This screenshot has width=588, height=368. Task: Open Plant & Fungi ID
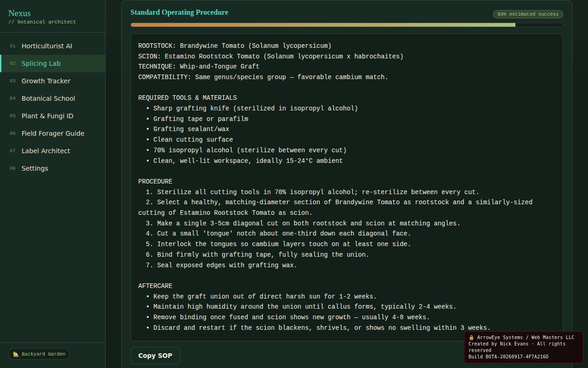tap(52, 116)
